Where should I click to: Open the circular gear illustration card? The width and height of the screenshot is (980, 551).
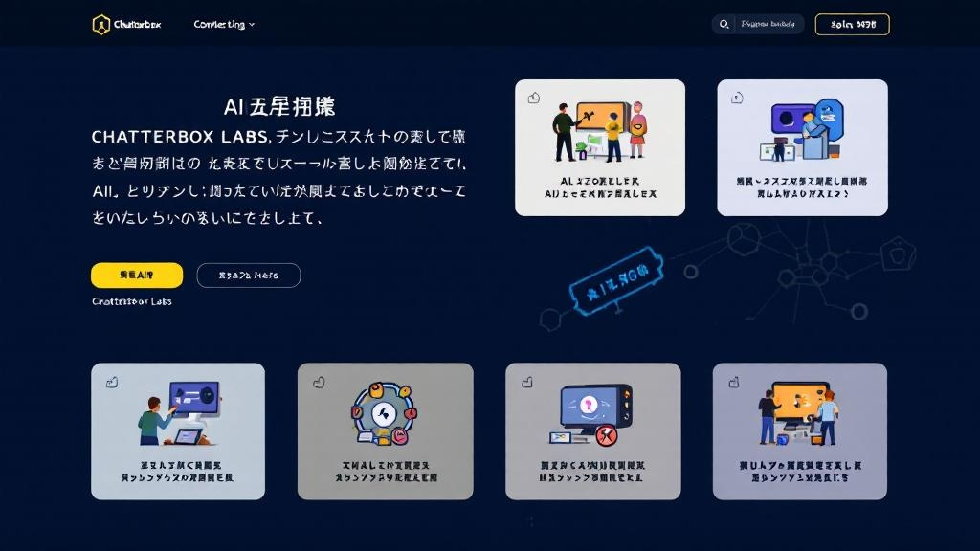click(385, 430)
